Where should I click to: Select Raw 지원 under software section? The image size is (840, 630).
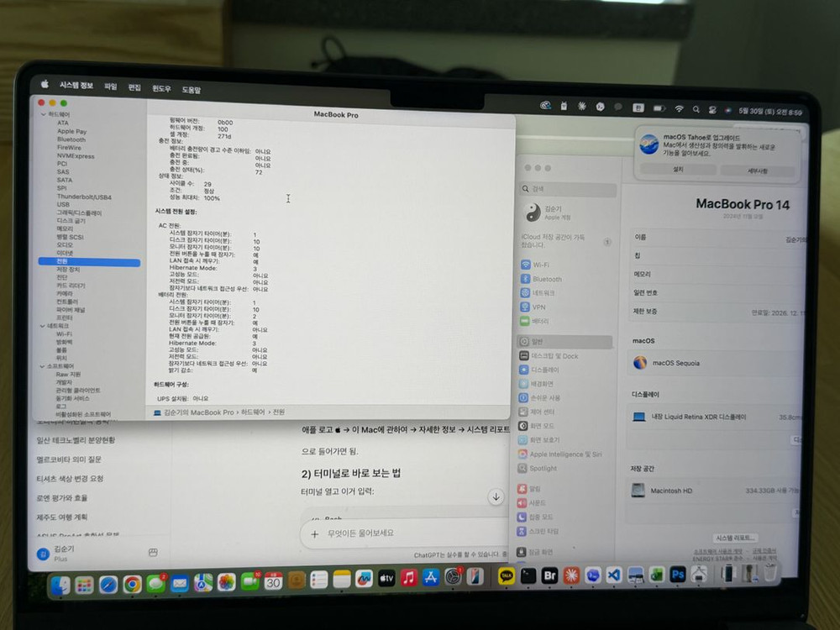[x=68, y=374]
